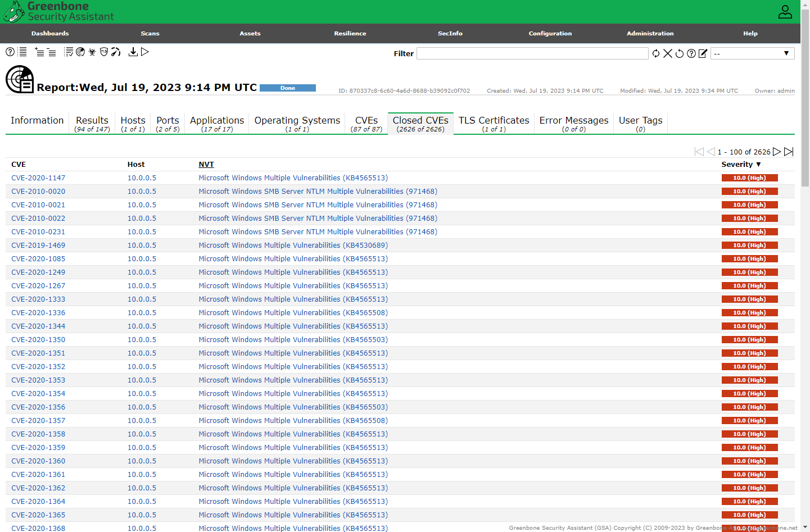Sort by the Severity column header
The image size is (810, 532).
(741, 165)
